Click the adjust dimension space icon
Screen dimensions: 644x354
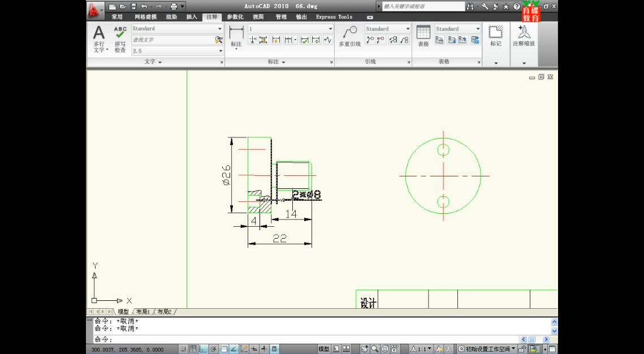263,40
